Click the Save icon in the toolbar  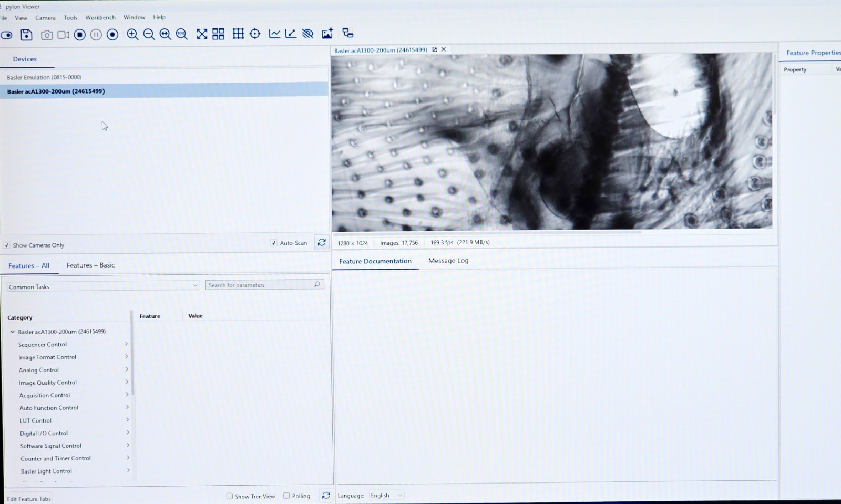pyautogui.click(x=26, y=35)
